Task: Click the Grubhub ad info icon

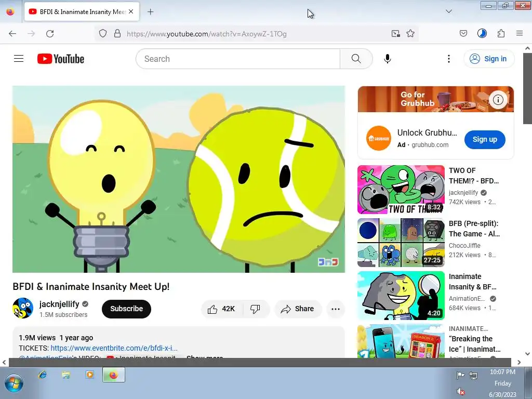Action: coord(498,99)
